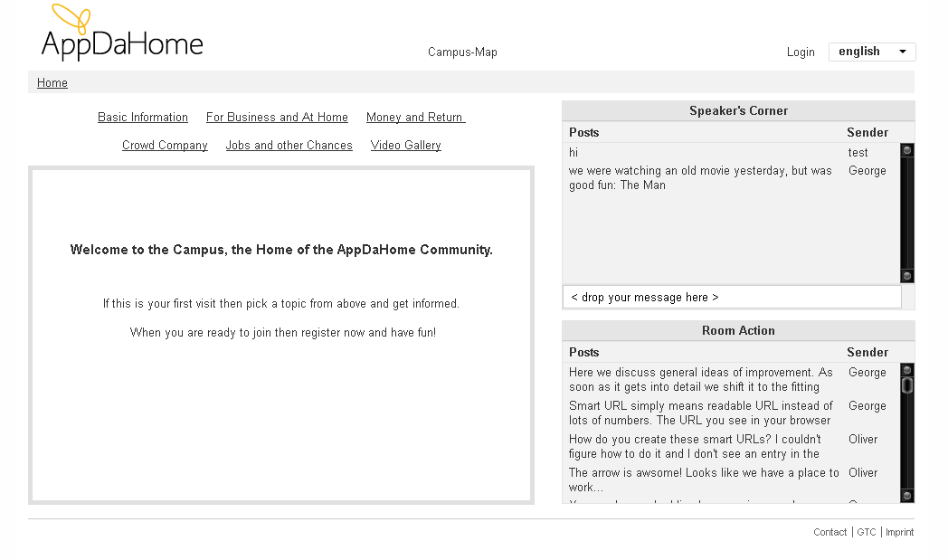Go to the Home breadcrumb link

[x=52, y=83]
